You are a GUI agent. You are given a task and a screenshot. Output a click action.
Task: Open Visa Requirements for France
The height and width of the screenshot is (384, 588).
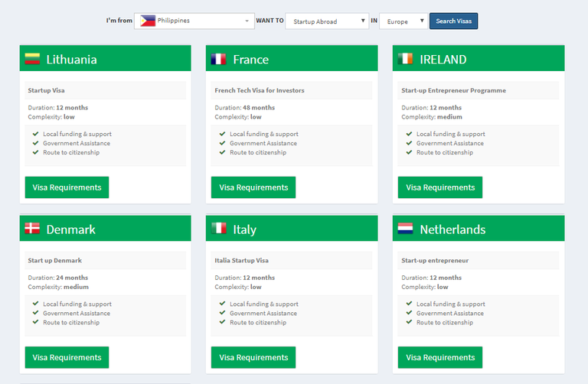point(253,187)
